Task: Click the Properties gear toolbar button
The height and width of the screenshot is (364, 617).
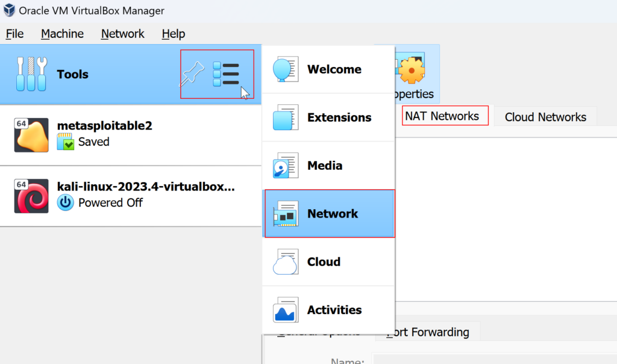Action: pyautogui.click(x=417, y=74)
